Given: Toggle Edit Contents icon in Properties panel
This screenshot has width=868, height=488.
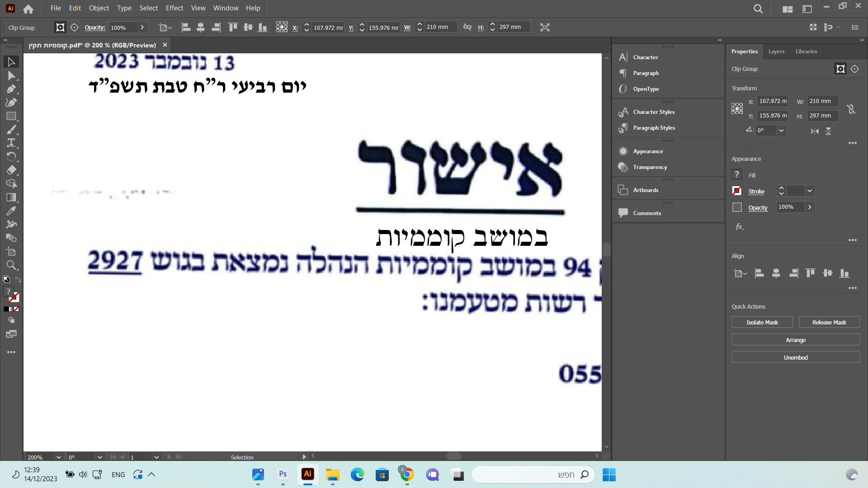Looking at the screenshot, I should pos(854,69).
